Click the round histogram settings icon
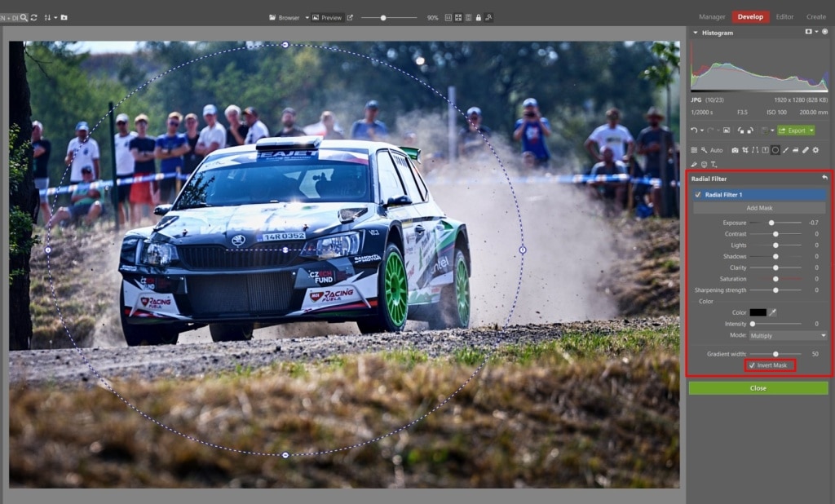The width and height of the screenshot is (835, 504). pyautogui.click(x=825, y=32)
